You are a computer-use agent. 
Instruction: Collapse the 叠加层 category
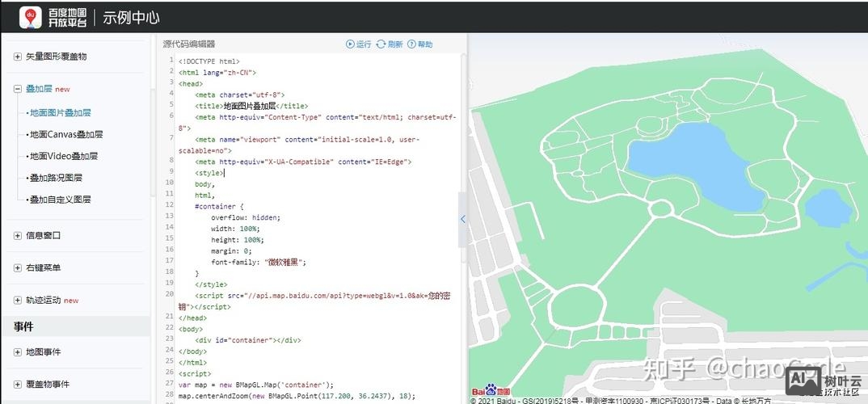pyautogui.click(x=18, y=89)
